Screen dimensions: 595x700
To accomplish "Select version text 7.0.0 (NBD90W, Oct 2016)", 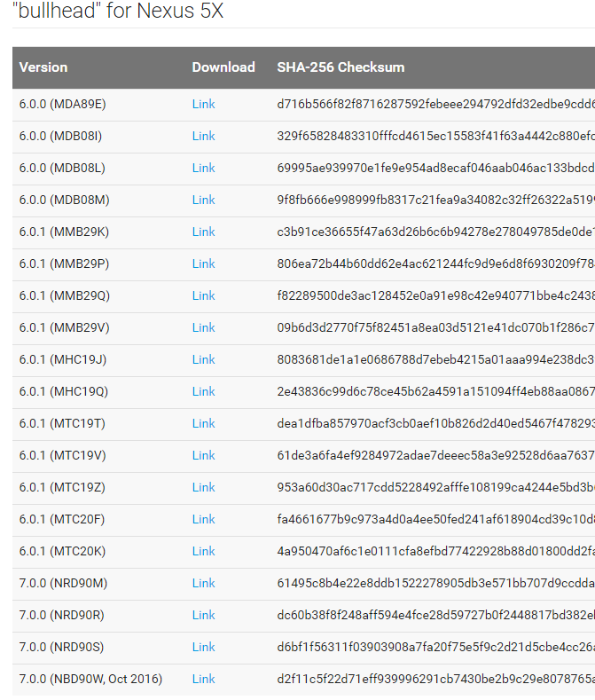I will click(90, 679).
